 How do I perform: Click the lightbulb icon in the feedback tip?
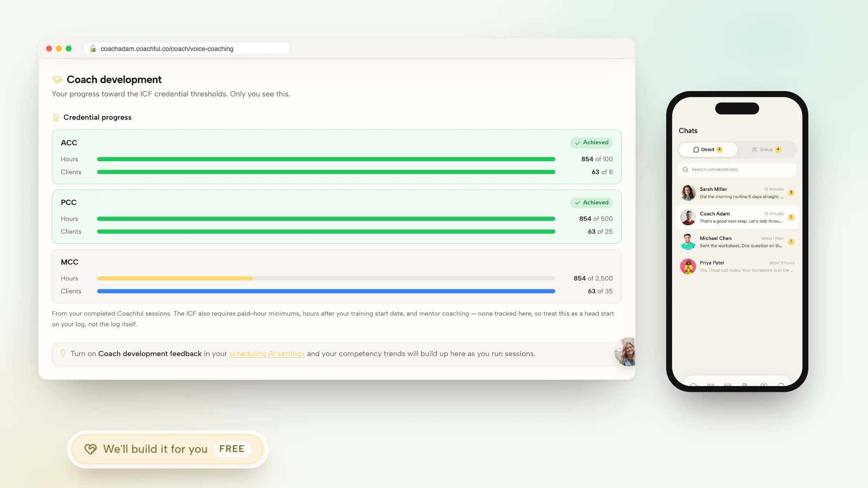point(63,354)
